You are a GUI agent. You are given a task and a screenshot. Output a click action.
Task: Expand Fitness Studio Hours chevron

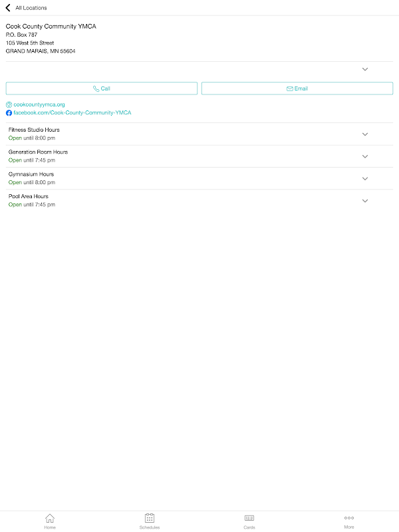[x=365, y=134]
